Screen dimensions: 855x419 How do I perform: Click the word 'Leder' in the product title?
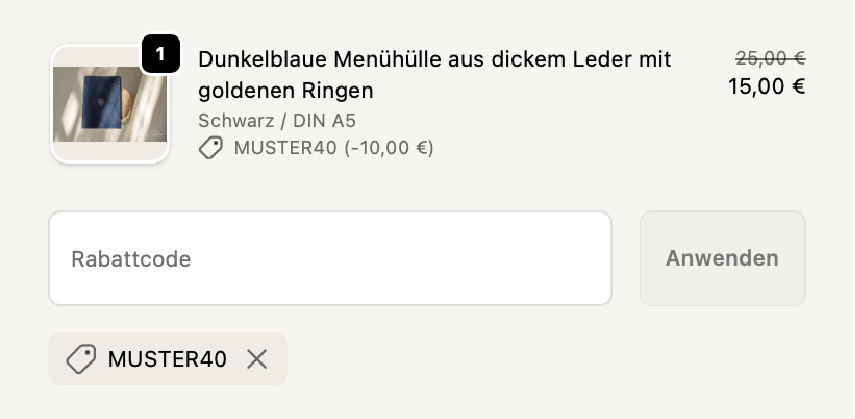[x=581, y=58]
